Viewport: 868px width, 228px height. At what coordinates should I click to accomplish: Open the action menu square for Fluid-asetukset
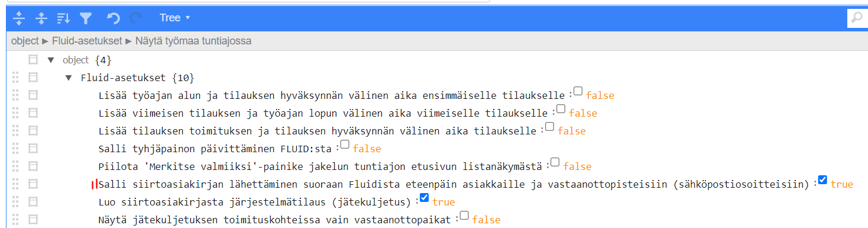coord(33,78)
